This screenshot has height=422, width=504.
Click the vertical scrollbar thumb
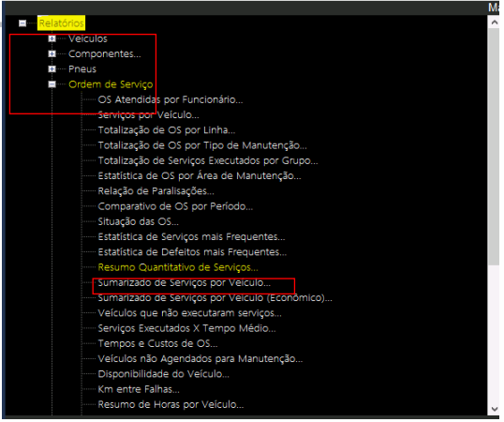pyautogui.click(x=494, y=146)
